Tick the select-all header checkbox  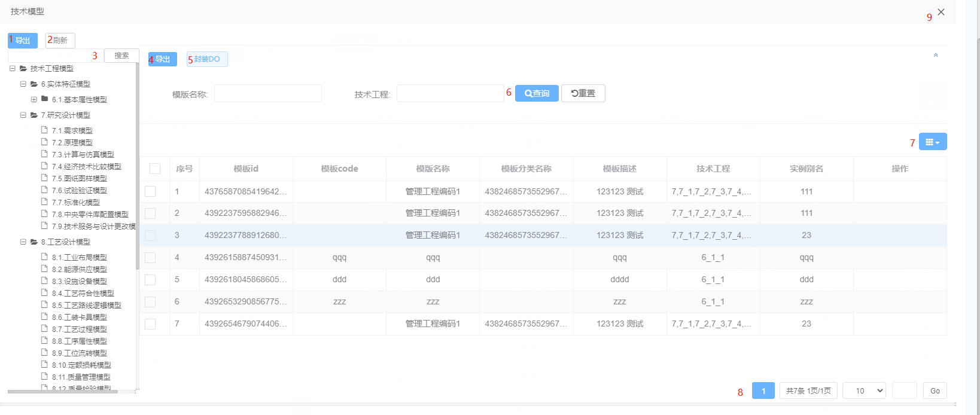(155, 169)
